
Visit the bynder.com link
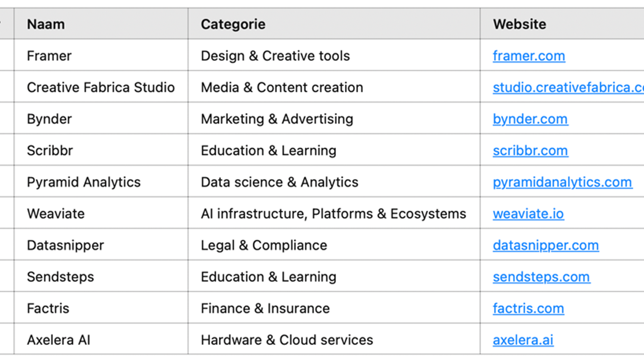point(530,119)
